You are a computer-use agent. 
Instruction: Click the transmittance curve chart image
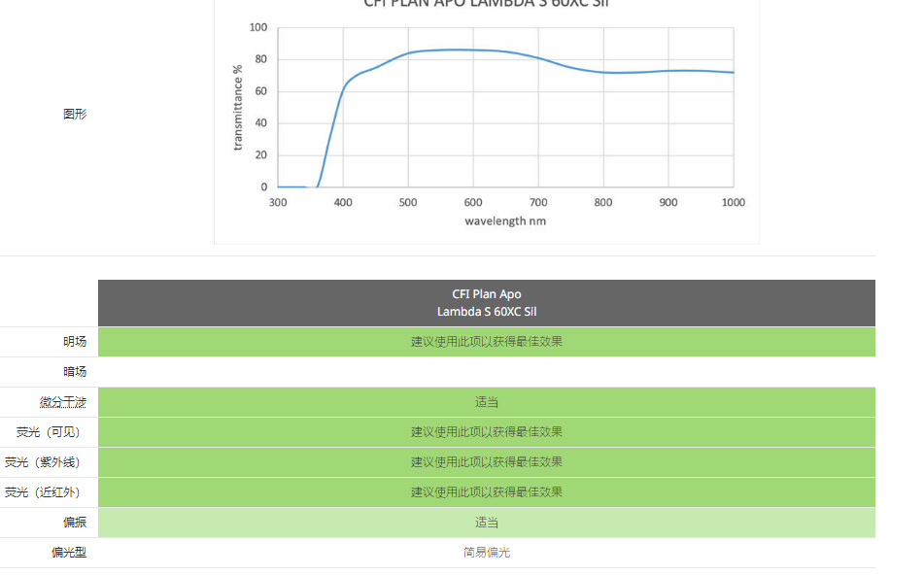tap(486, 120)
